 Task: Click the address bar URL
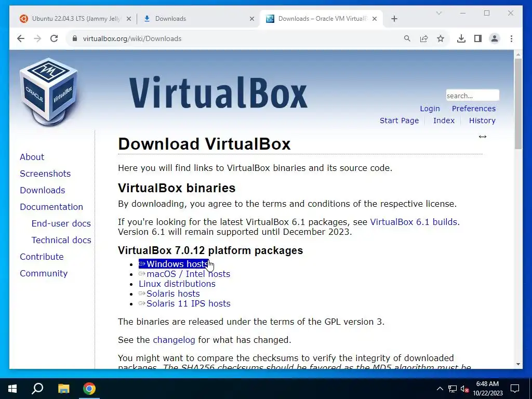[132, 38]
